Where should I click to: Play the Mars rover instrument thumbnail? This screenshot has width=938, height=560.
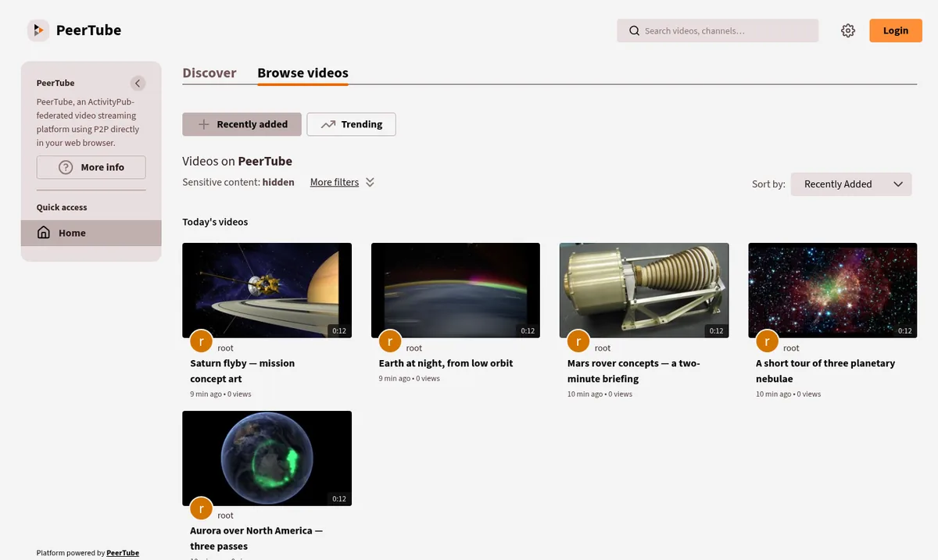[644, 291]
